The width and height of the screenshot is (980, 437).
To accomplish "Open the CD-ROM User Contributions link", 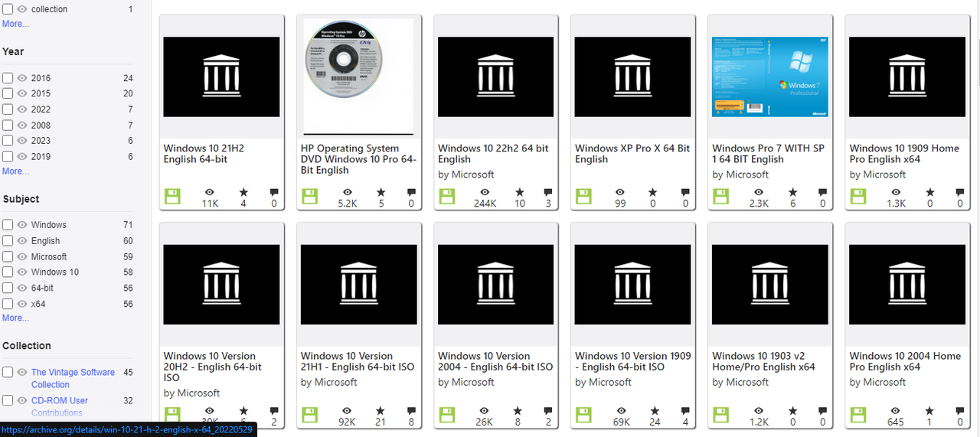I will pos(60,406).
